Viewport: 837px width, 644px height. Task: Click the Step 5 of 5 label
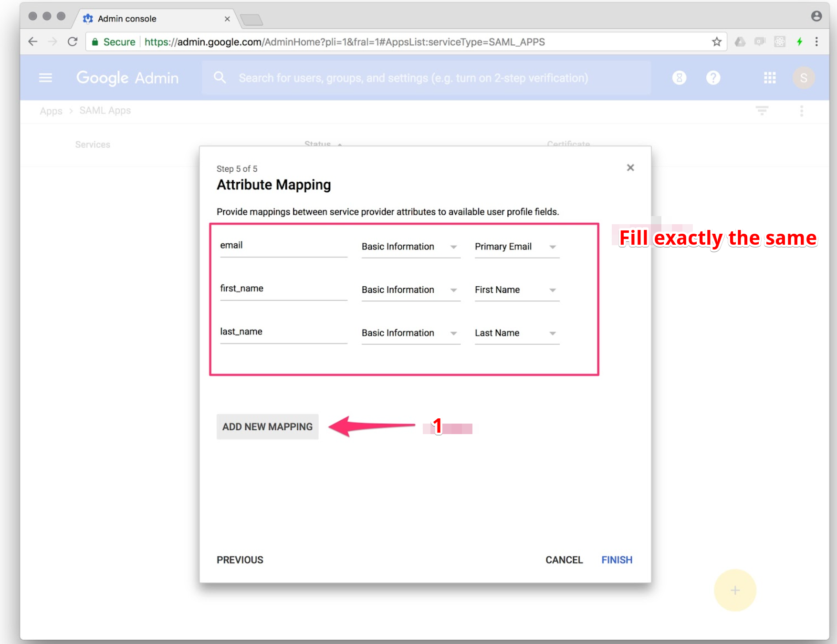pos(237,169)
